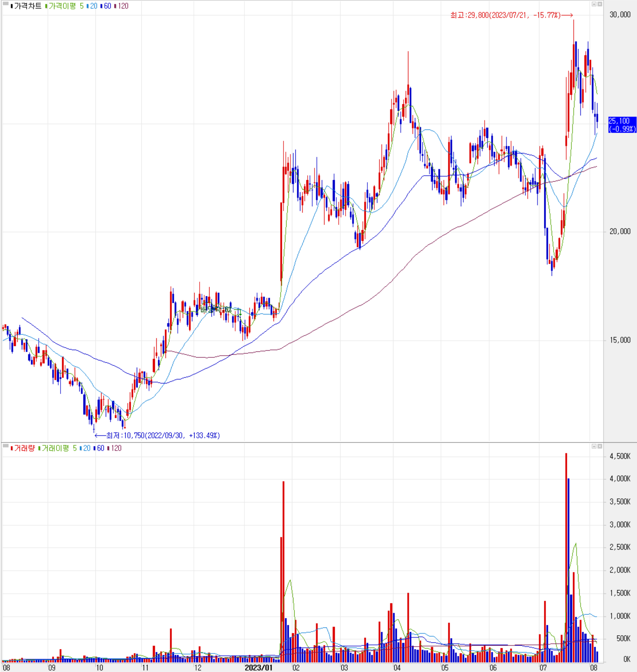Viewport: 637px width, 672px height.
Task: Click the current price tag 25,100
Action: click(622, 125)
